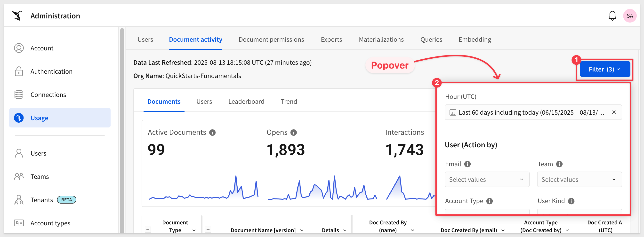Open the Document permissions tab
Viewport: 644px width, 237px height.
271,39
